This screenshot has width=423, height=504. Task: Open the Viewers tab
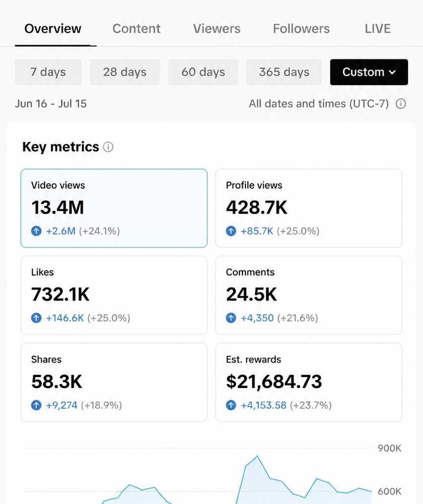click(x=217, y=29)
